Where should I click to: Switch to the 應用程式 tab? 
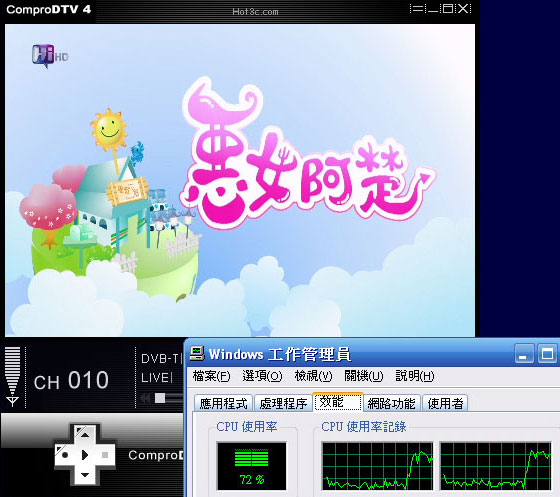pos(223,403)
